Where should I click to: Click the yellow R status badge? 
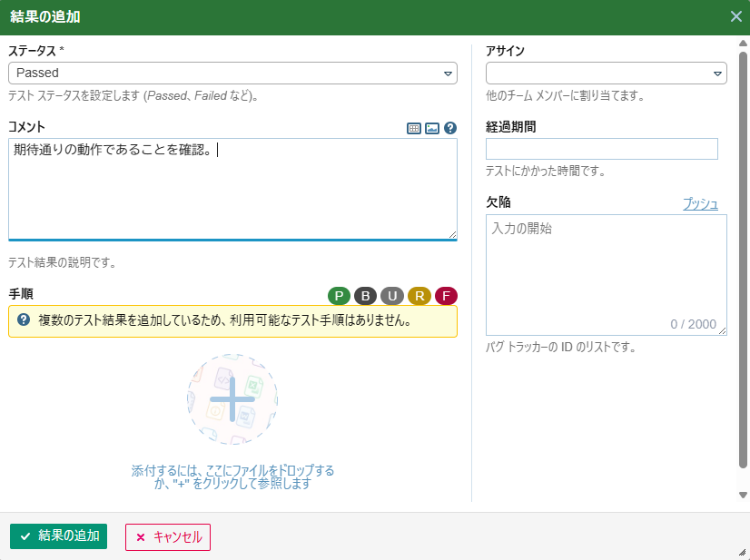coord(419,296)
